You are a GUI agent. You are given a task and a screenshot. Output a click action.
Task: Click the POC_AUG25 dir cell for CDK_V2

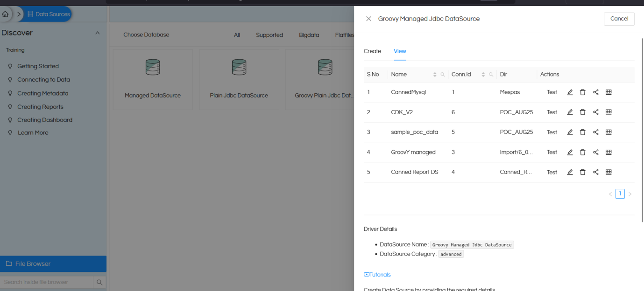[516, 112]
